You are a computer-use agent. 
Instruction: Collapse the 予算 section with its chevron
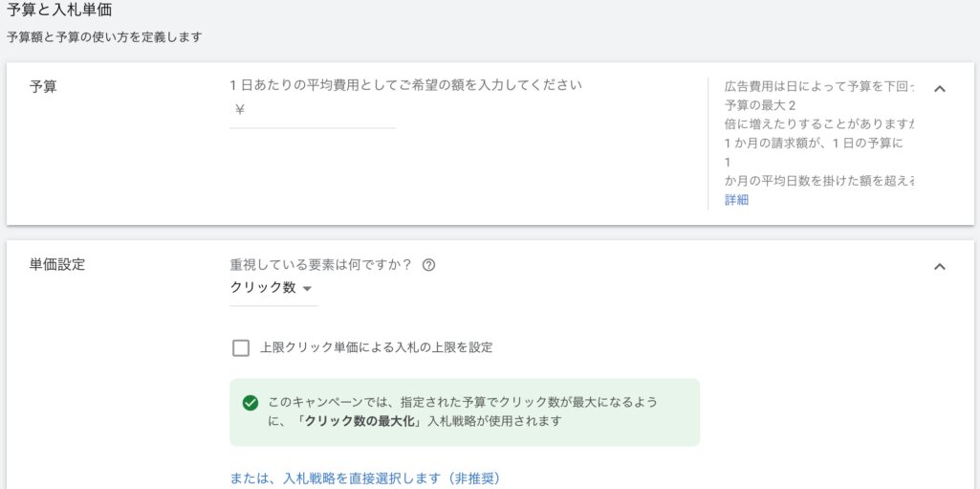pyautogui.click(x=939, y=89)
